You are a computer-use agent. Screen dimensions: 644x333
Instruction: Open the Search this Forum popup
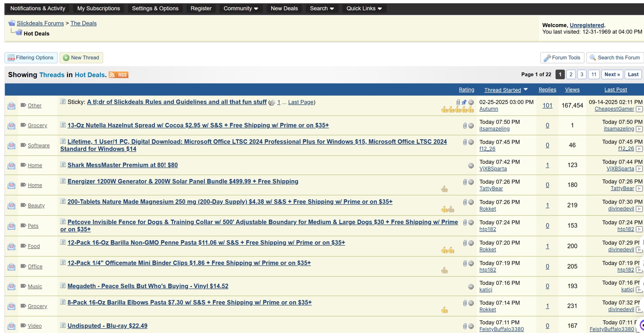615,58
